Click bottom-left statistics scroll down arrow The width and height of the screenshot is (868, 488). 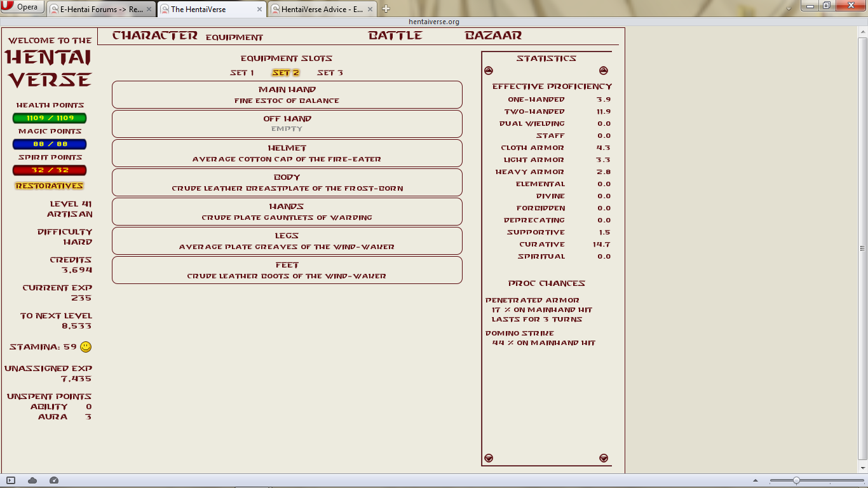coord(489,458)
